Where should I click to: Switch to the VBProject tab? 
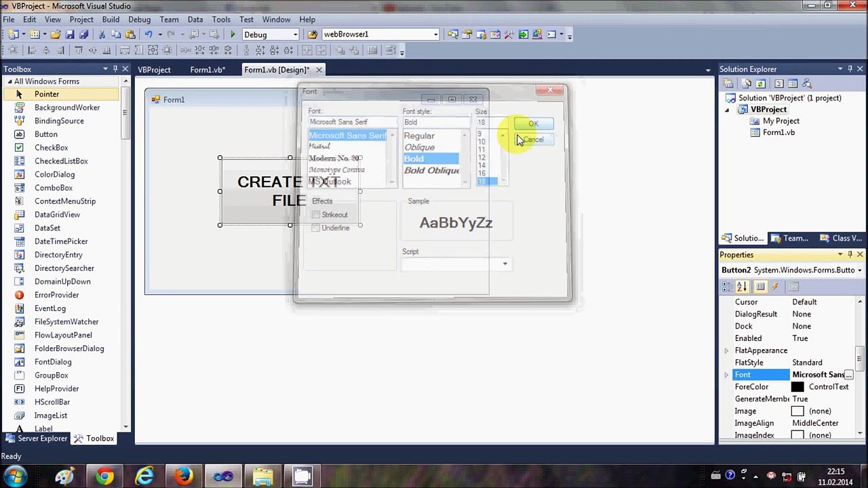154,70
